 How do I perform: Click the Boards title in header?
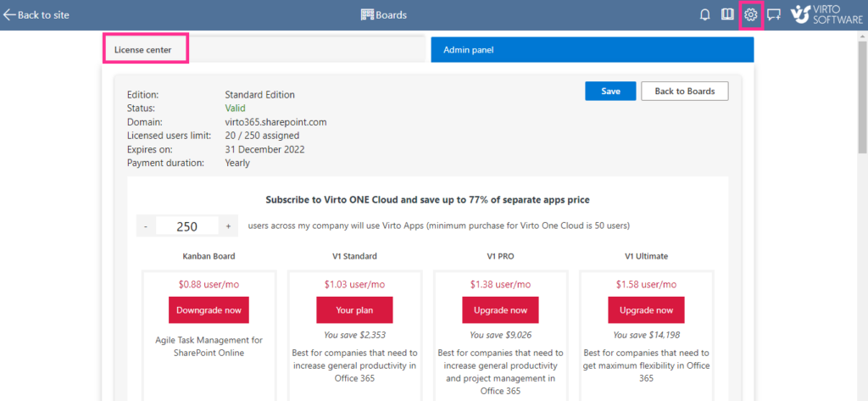pyautogui.click(x=391, y=15)
